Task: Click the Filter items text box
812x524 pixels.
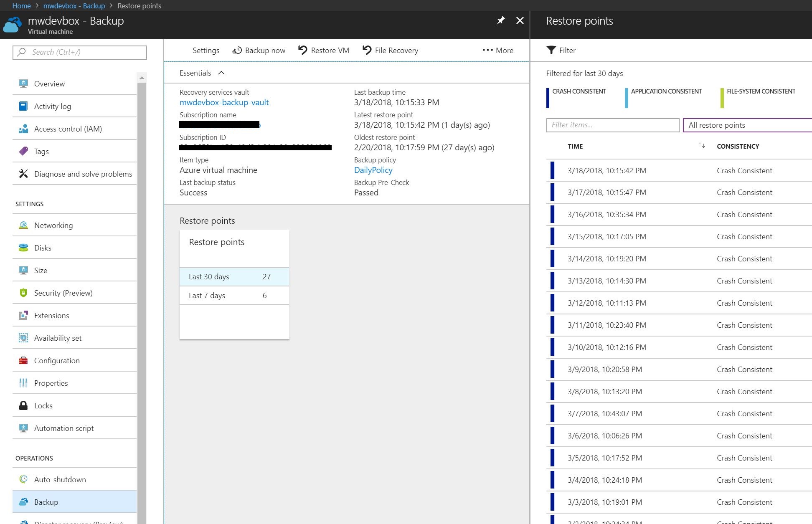Action: point(613,125)
